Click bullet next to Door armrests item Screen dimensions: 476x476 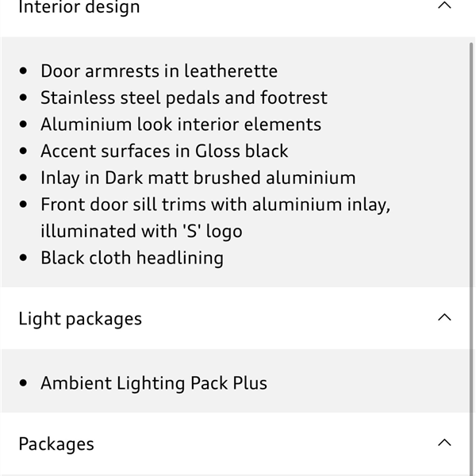(23, 71)
